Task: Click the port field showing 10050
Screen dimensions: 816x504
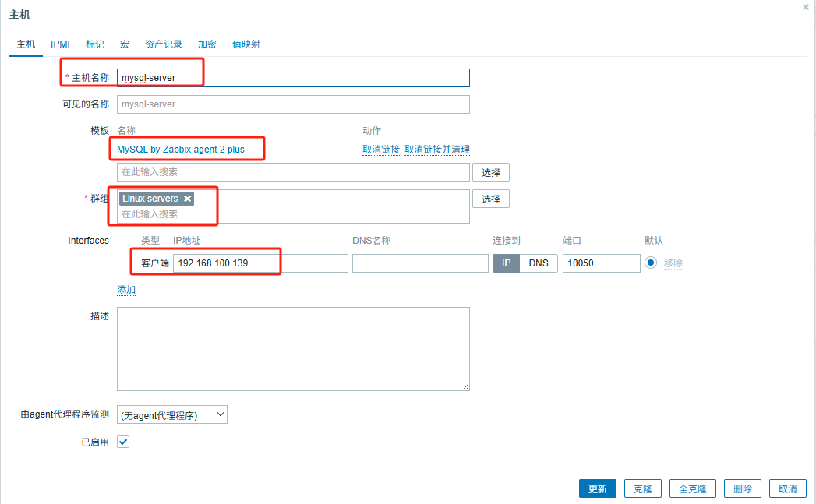Action: coord(601,263)
